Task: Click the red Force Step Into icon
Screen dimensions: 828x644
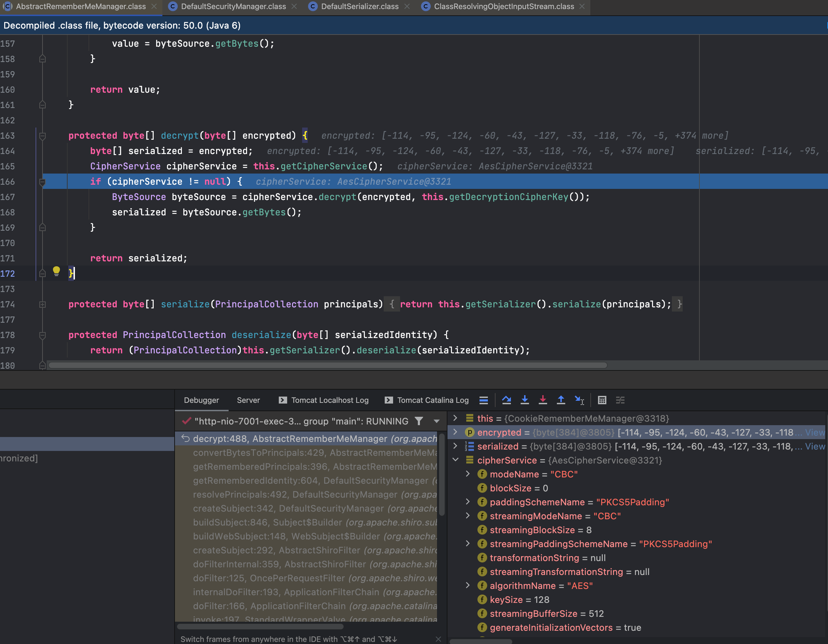Action: coord(543,400)
